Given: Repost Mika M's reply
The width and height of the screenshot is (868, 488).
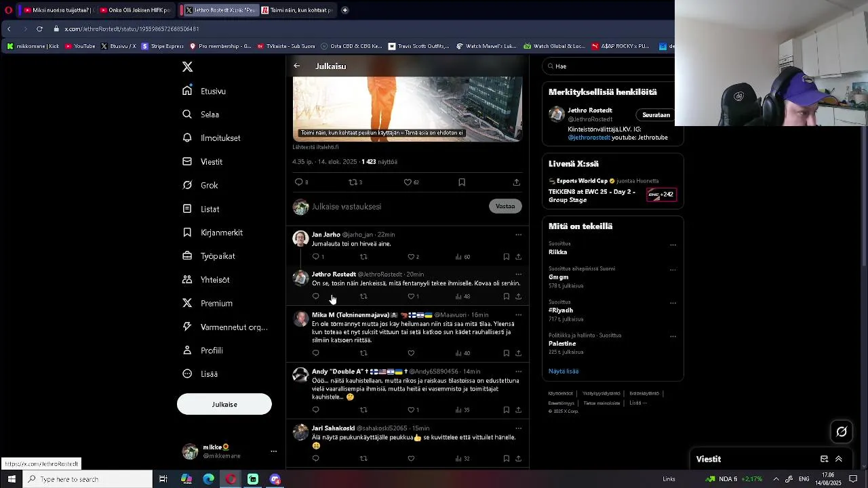Looking at the screenshot, I should tap(363, 353).
